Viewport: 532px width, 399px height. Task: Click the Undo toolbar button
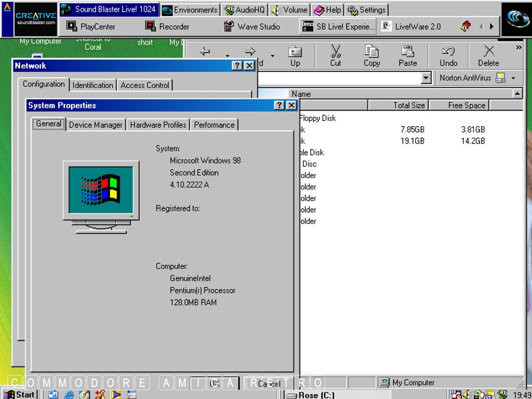(448, 56)
